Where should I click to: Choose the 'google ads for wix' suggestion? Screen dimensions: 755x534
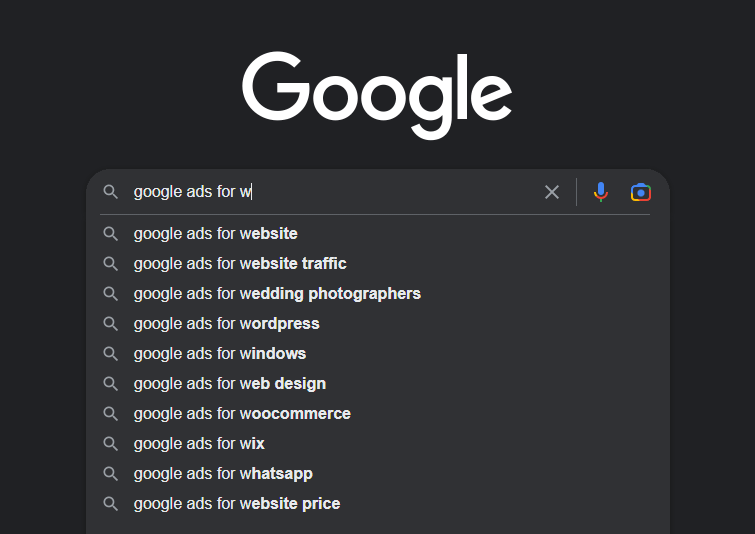tap(199, 444)
